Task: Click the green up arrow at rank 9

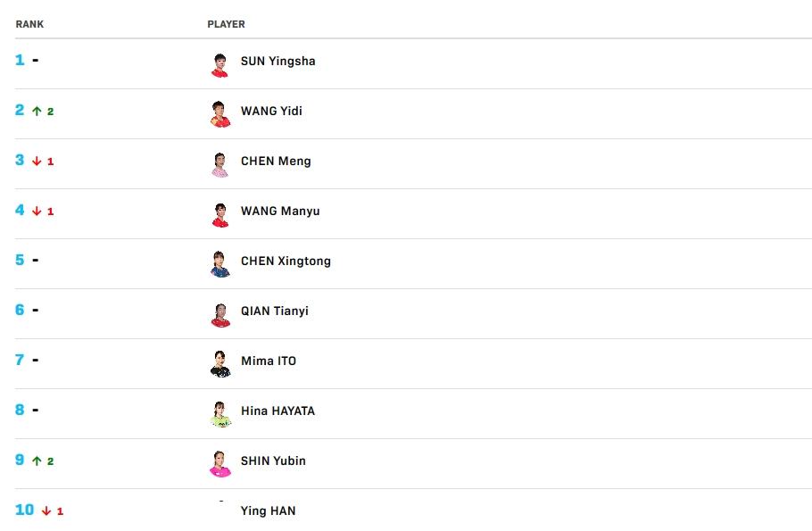Action: coord(37,461)
